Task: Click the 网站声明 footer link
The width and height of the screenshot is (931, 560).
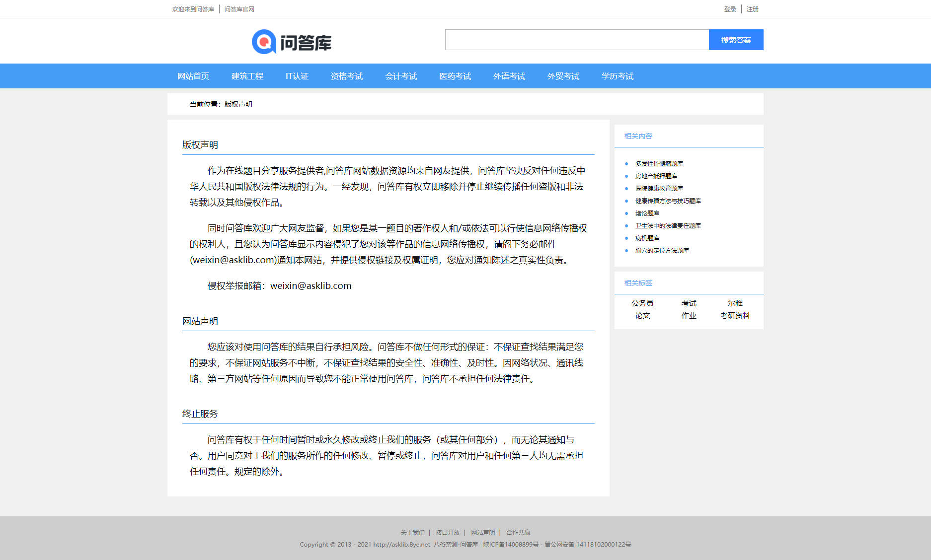Action: (x=483, y=532)
